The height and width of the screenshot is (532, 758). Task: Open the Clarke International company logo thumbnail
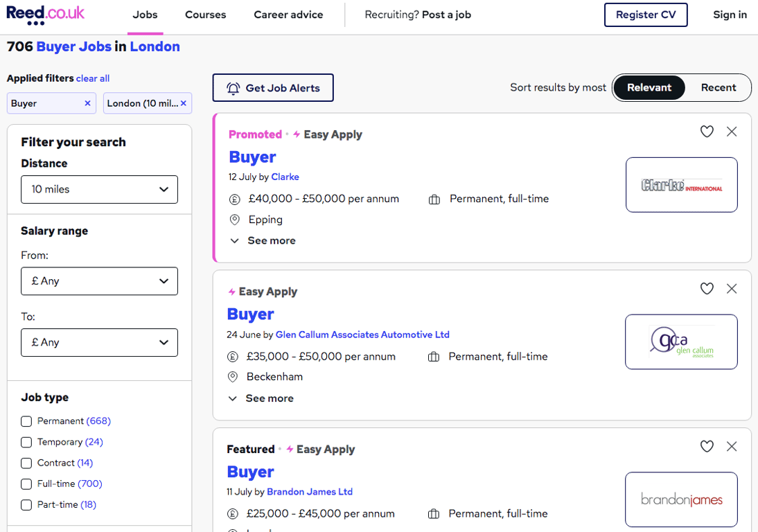click(681, 185)
